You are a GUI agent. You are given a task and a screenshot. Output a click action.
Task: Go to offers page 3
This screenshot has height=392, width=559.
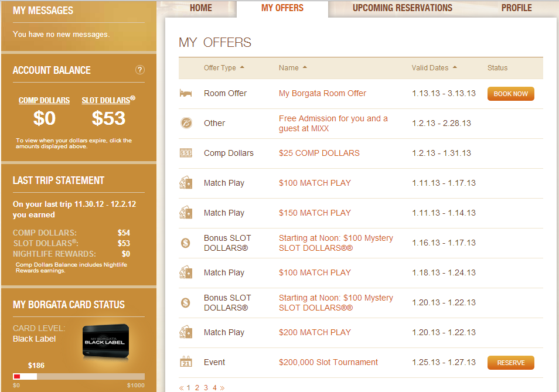206,388
